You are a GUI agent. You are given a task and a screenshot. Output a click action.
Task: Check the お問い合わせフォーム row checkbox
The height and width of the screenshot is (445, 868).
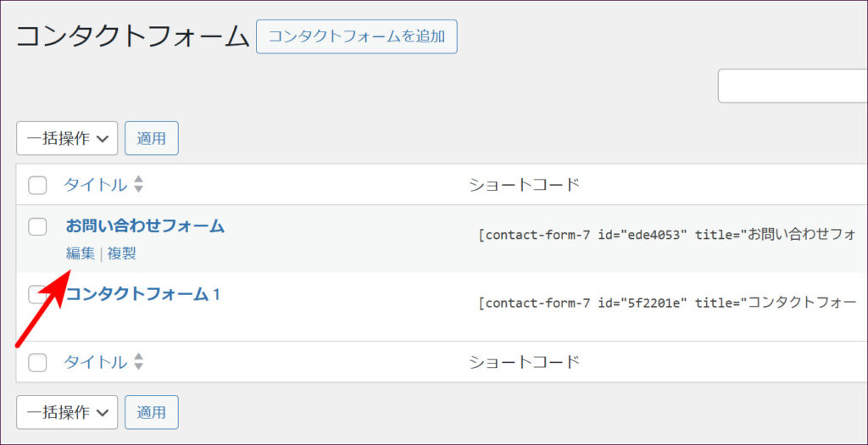37,226
